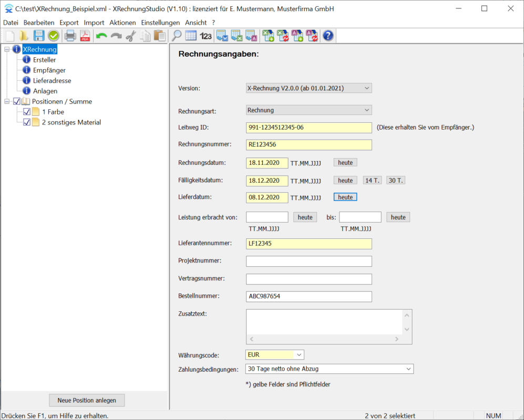Viewport: 524px width, 420px height.
Task: Import from Excel with the green plus icon
Action: click(268, 36)
